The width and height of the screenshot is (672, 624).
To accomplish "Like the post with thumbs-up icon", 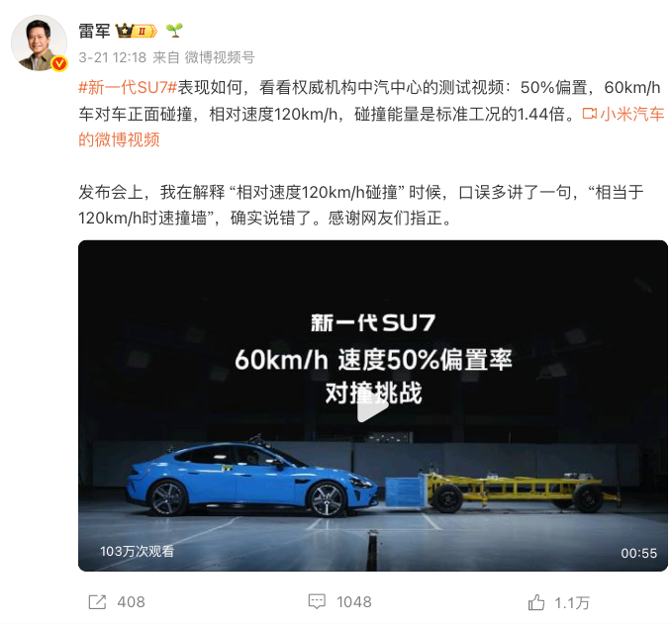I will [x=536, y=602].
